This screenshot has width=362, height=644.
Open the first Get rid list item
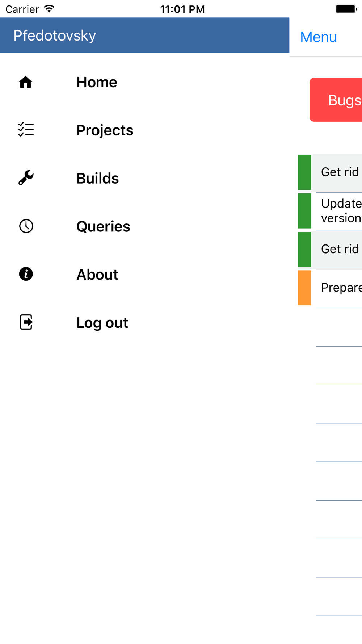[340, 172]
